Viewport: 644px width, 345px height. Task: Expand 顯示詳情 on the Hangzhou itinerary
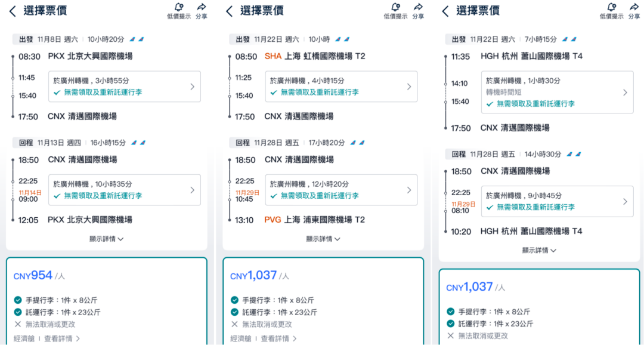pyautogui.click(x=539, y=251)
